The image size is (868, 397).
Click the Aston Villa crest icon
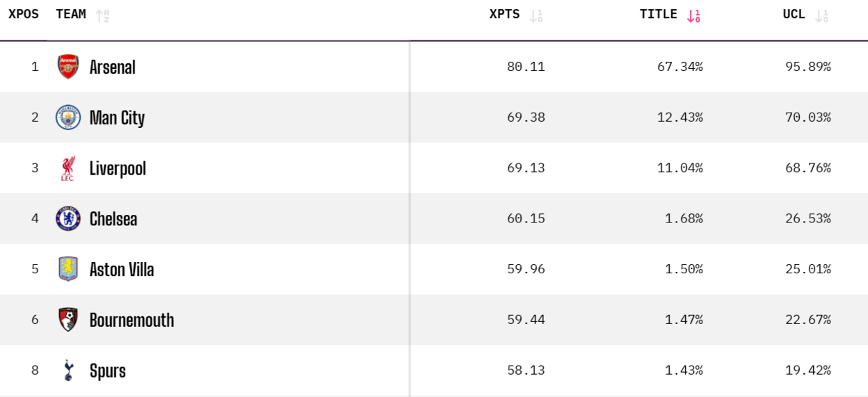pos(68,269)
